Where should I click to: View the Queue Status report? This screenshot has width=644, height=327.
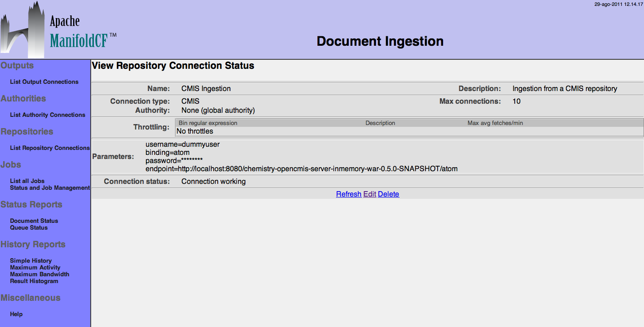point(29,228)
